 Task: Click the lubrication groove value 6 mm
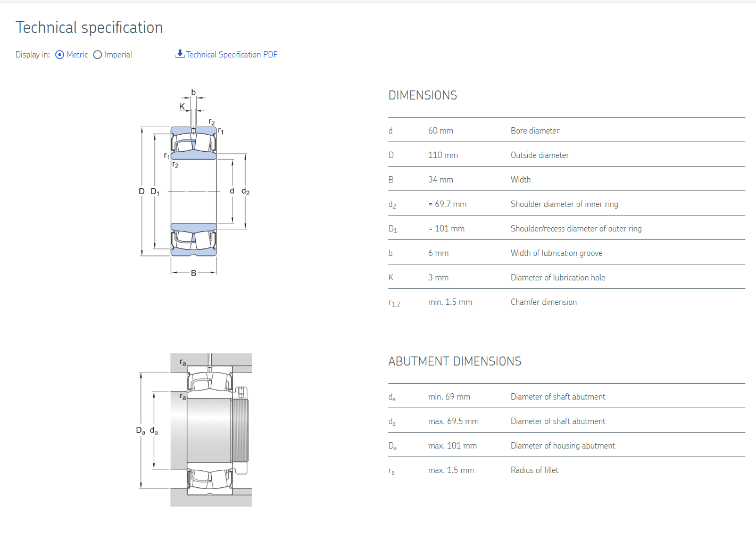coord(438,253)
